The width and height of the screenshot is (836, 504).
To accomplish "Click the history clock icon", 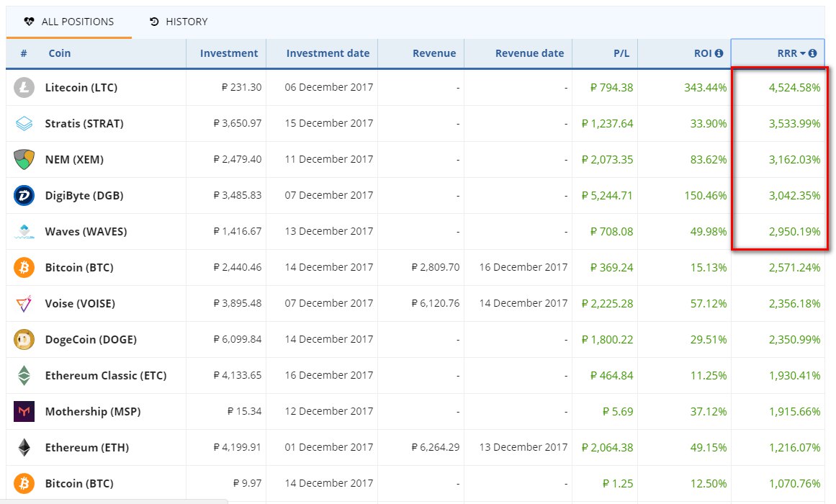I will point(155,22).
